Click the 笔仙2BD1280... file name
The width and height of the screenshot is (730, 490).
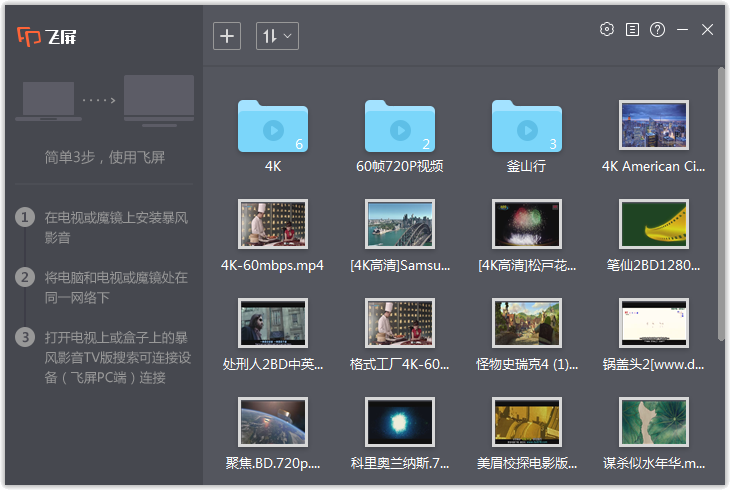[x=653, y=265]
